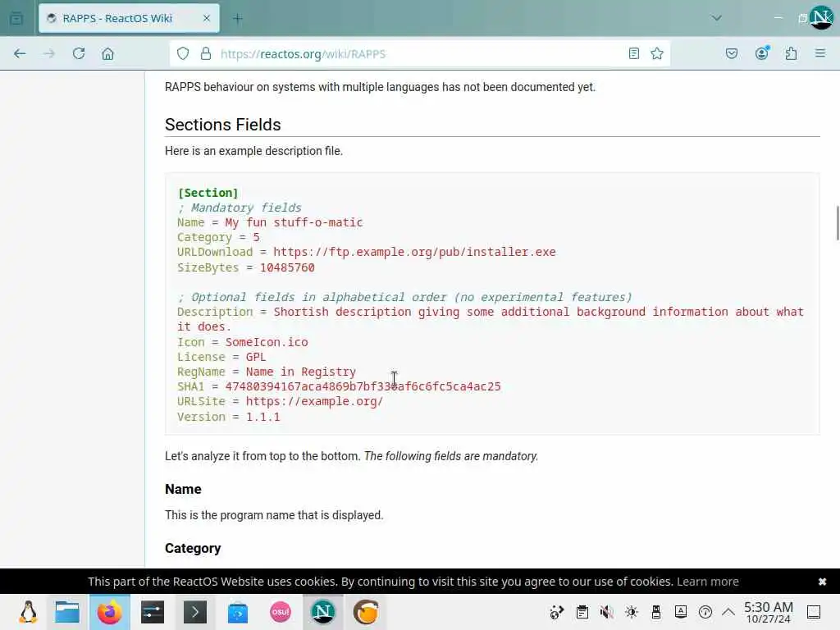
Task: Click the Category subsection heading
Action: click(193, 548)
